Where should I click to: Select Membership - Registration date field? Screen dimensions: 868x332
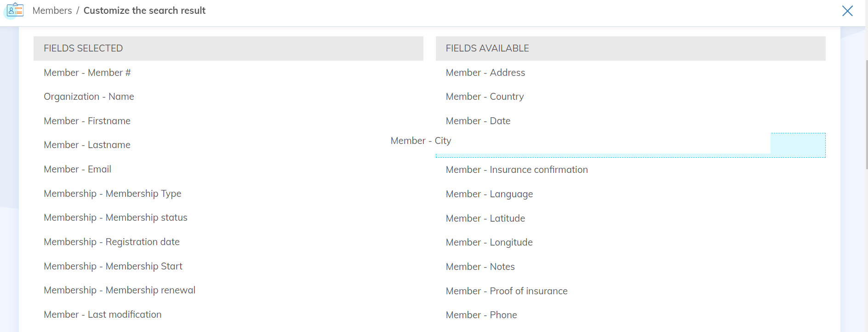(x=111, y=242)
